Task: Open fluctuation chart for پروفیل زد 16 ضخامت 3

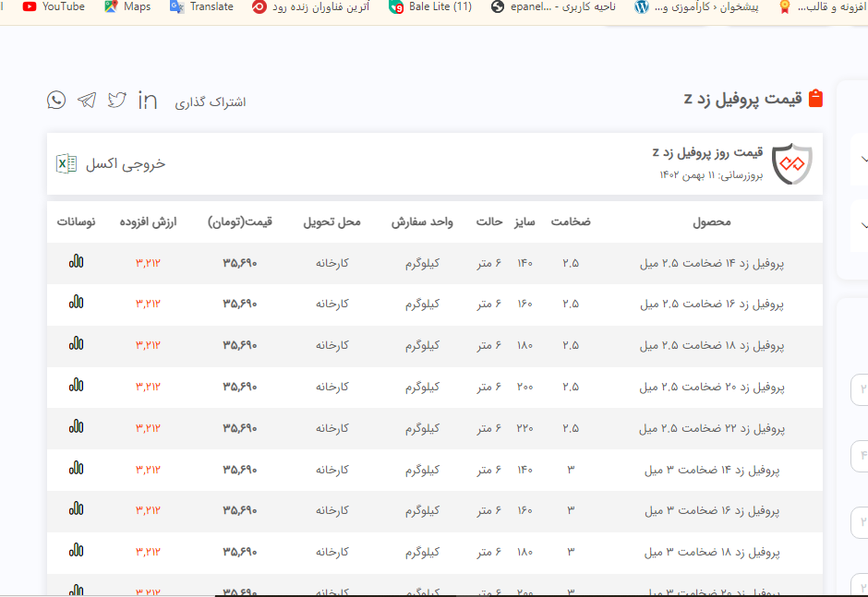Action: point(76,509)
